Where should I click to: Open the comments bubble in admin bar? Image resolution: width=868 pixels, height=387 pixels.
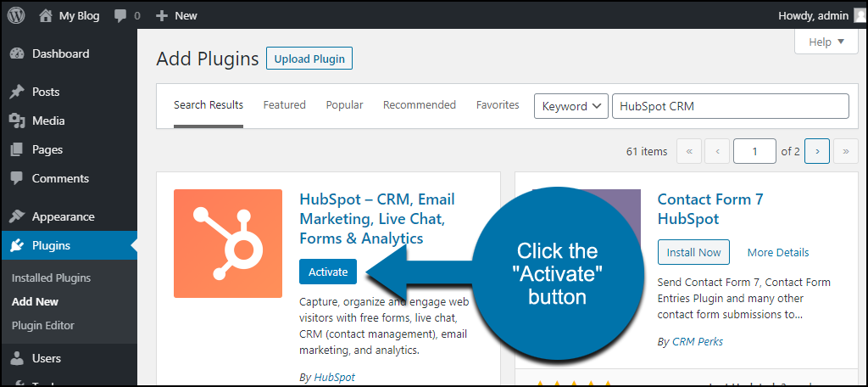120,16
